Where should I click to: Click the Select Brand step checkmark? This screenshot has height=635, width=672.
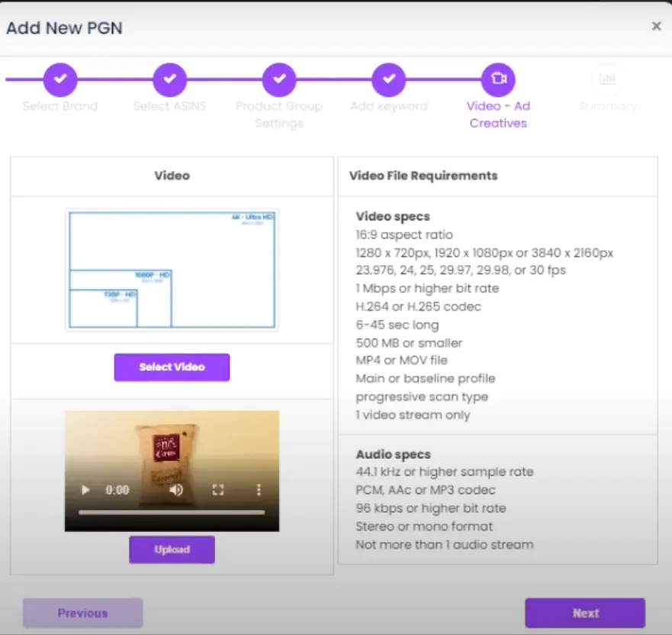tap(60, 79)
